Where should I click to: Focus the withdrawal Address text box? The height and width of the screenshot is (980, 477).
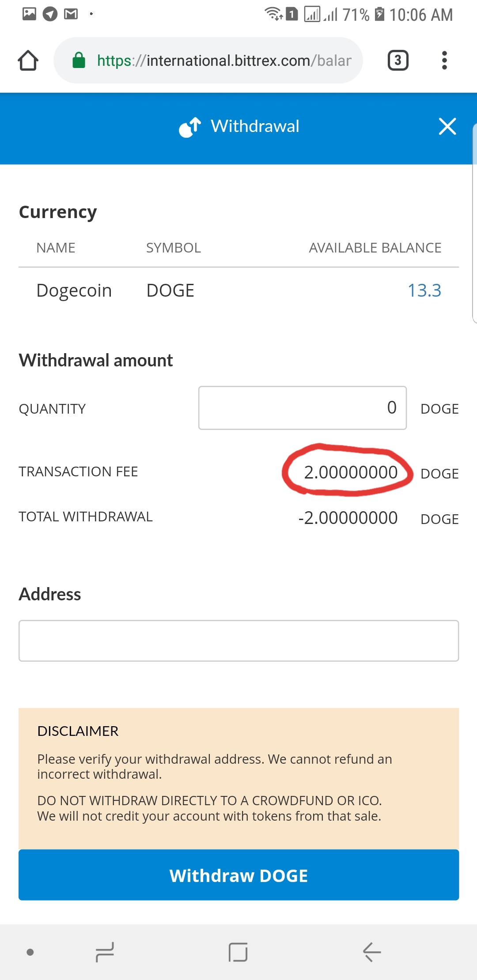click(x=238, y=641)
